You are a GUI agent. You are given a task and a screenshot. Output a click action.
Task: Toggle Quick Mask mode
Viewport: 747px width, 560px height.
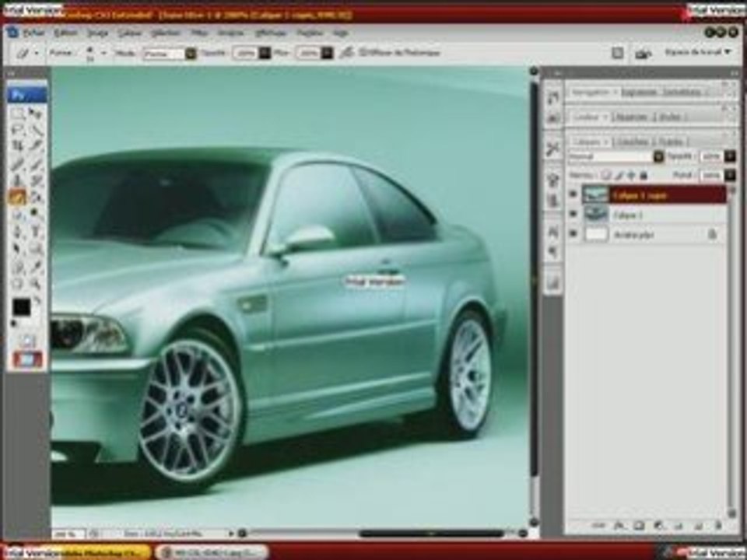[x=28, y=339]
